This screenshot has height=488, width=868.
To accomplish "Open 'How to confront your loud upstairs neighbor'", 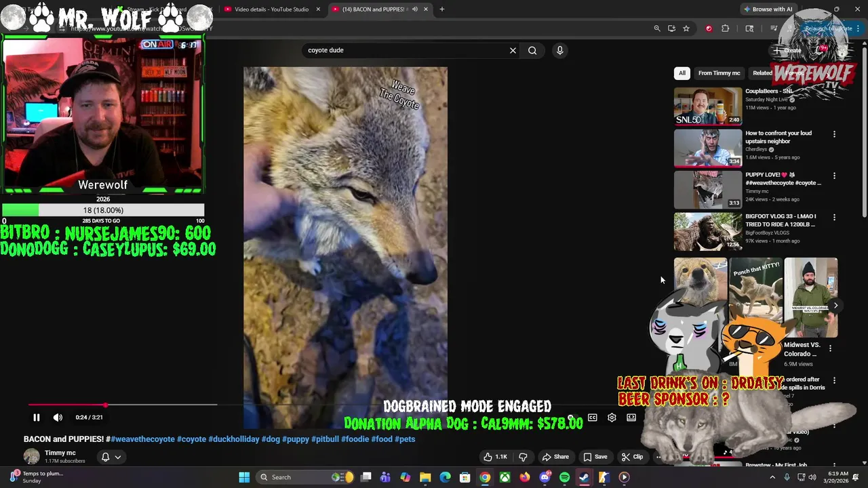I will [778, 137].
